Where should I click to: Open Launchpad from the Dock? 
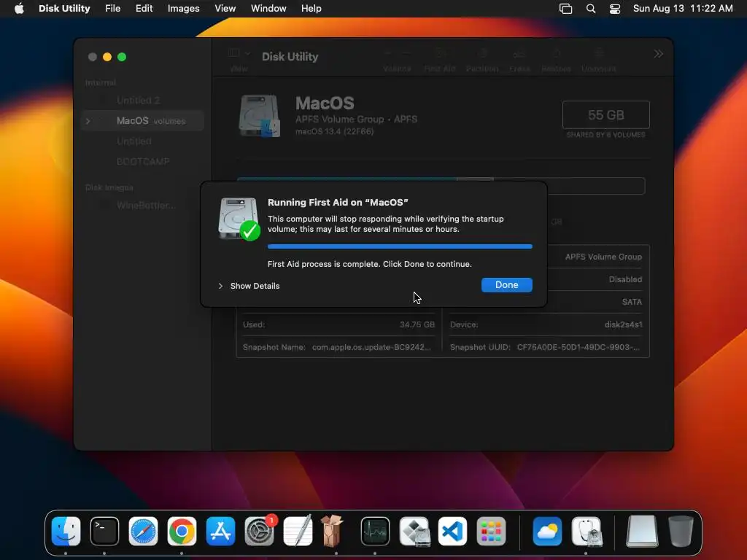point(491,531)
